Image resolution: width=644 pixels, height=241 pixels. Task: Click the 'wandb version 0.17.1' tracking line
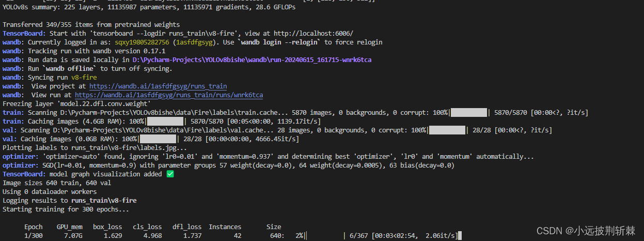tap(97, 51)
